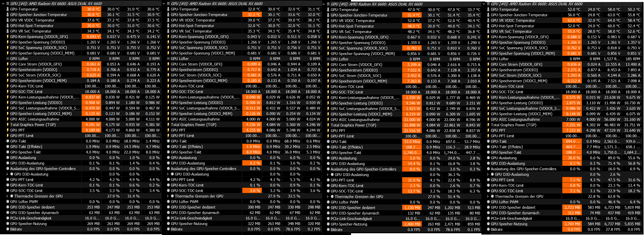Select the 14.4 % GPU D3D-Auslastung value
The width and height of the screenshot is (644, 235).
pos(412,164)
